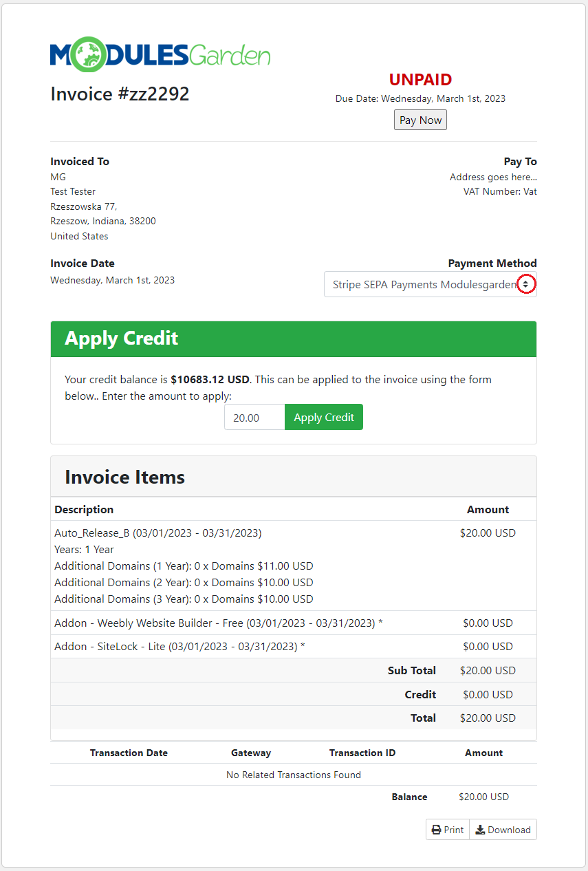The image size is (588, 871).
Task: Click the Test Tester name
Action: 73,191
